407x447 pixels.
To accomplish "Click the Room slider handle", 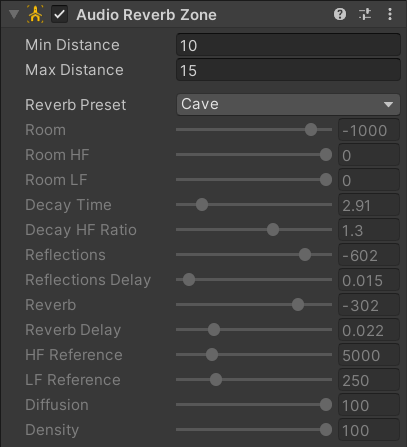I will click(x=311, y=130).
